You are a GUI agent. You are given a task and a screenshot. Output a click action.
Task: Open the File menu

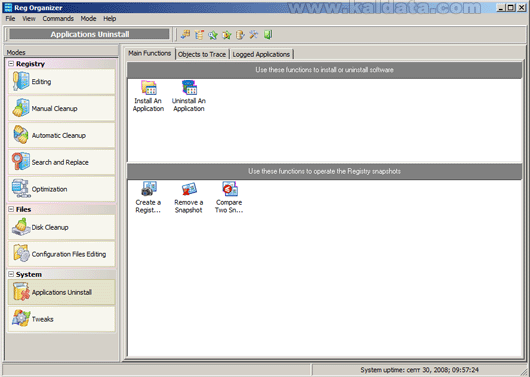pos(10,19)
